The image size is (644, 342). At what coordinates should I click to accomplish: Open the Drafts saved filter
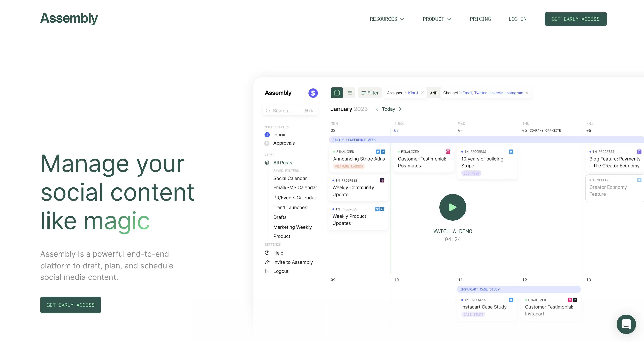(x=280, y=217)
